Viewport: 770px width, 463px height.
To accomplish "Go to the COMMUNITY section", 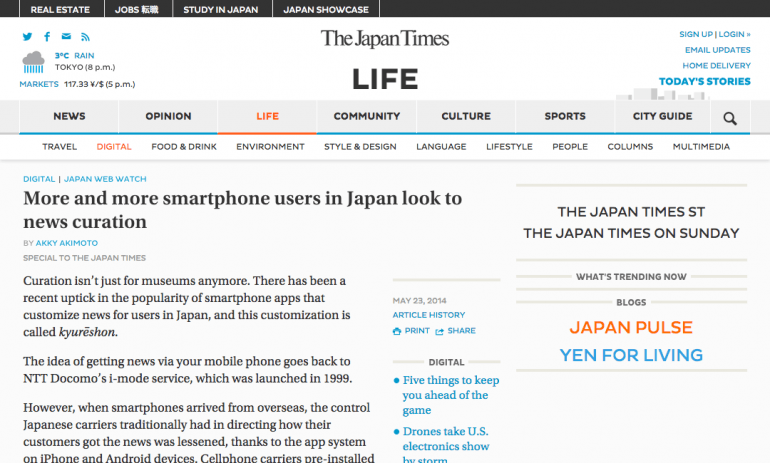I will 367,116.
